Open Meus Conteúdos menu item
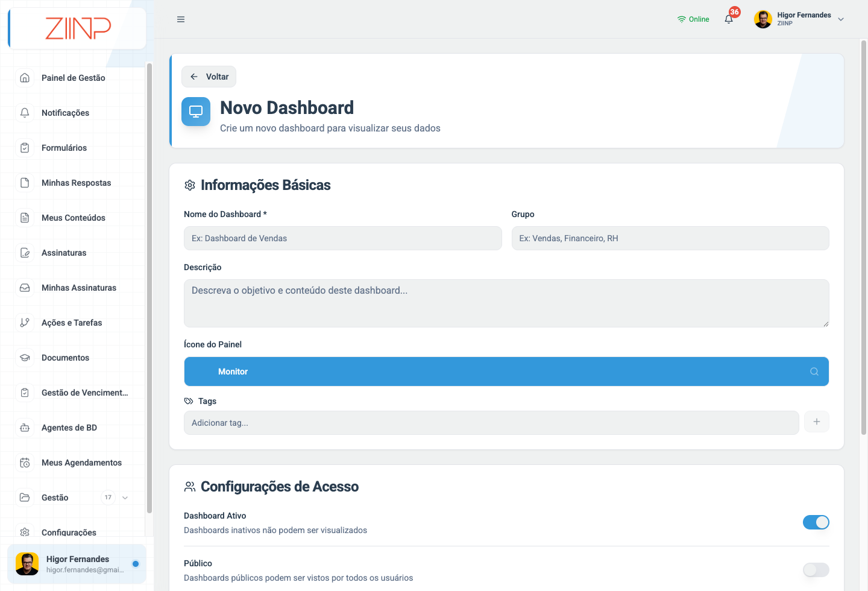The width and height of the screenshot is (868, 591). click(74, 218)
